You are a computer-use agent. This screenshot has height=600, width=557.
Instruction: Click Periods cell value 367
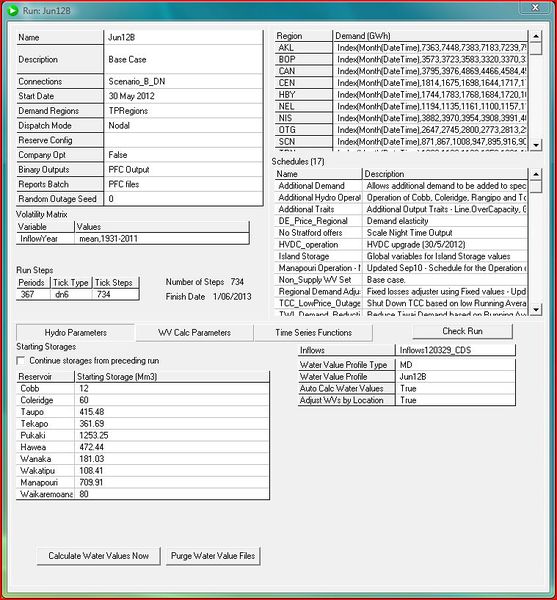(33, 294)
